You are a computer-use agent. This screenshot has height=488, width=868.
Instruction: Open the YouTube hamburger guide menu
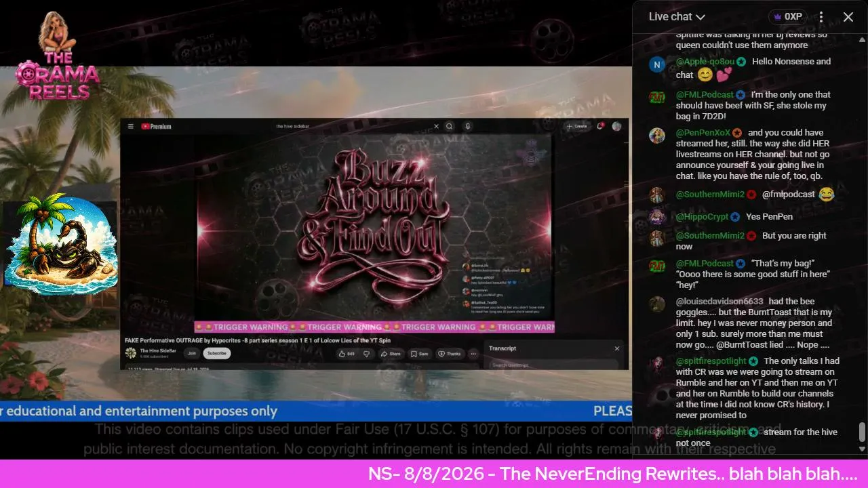130,126
